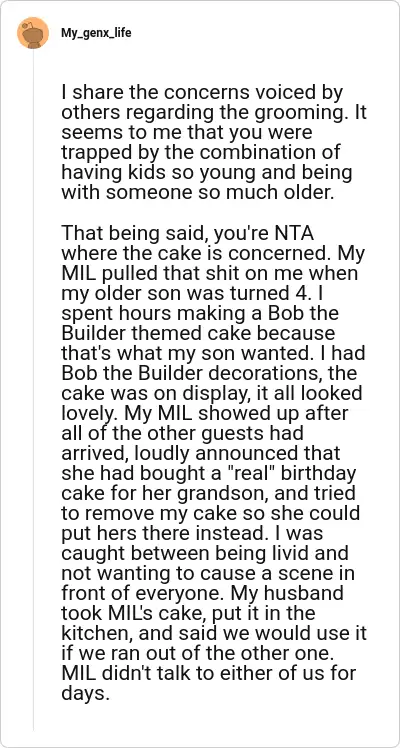Click the first paragraph about grooming concerns
400x748 pixels.
[x=205, y=143]
